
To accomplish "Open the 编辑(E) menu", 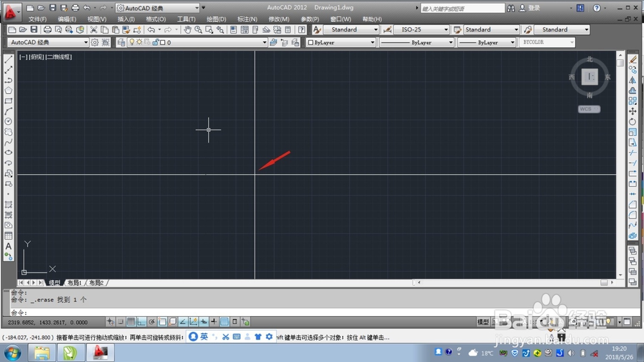I will click(67, 19).
